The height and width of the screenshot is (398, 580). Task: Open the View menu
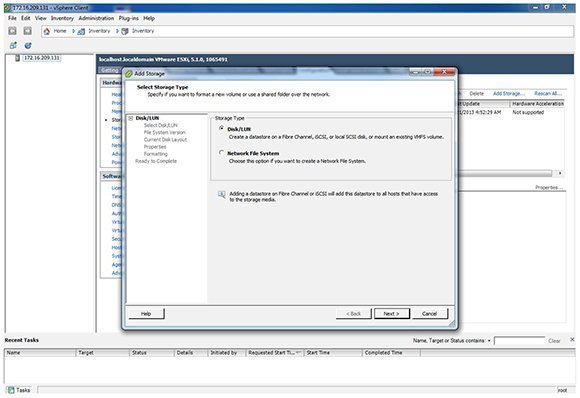41,18
